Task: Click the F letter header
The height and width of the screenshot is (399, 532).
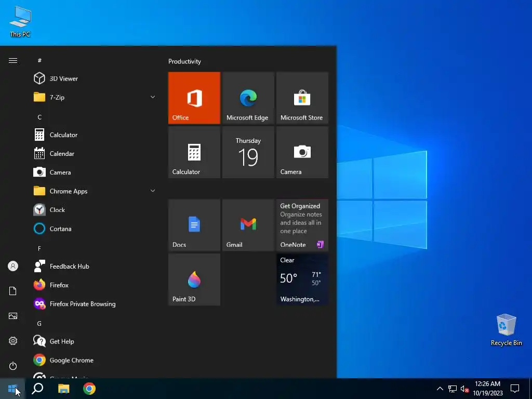Action: (x=39, y=248)
